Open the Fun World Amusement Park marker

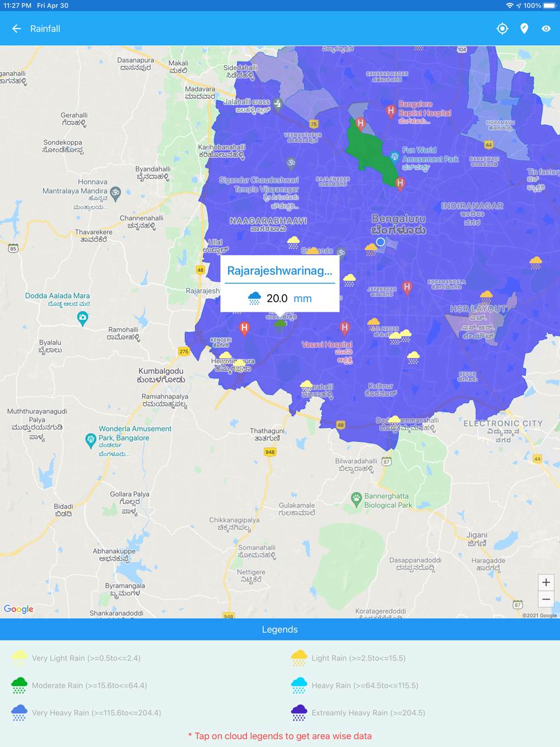pos(394,157)
